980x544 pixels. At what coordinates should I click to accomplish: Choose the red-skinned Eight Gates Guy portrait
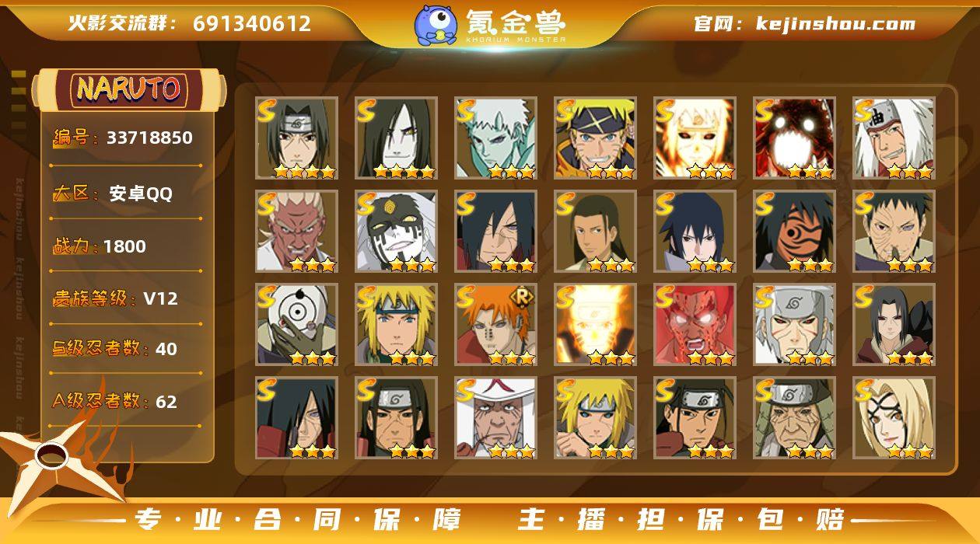point(695,325)
